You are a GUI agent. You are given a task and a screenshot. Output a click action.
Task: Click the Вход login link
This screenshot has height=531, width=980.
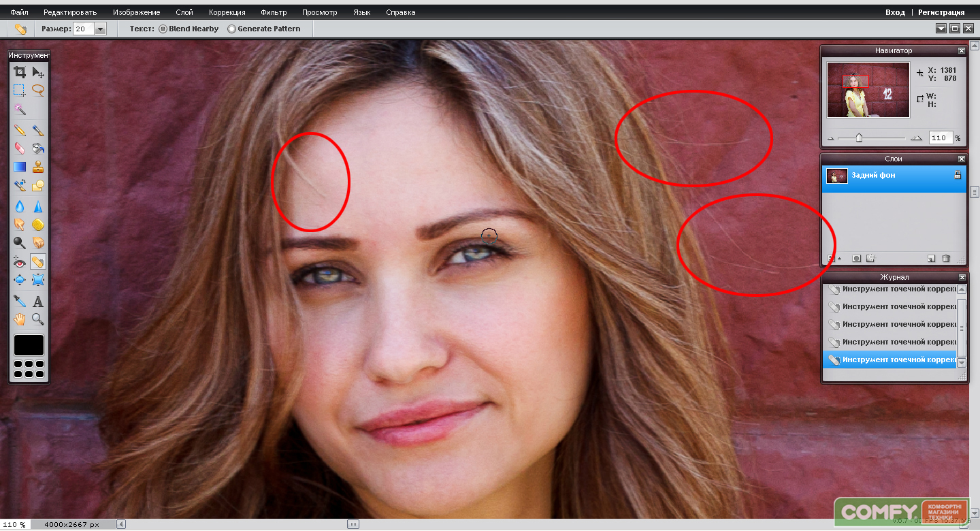pos(895,12)
